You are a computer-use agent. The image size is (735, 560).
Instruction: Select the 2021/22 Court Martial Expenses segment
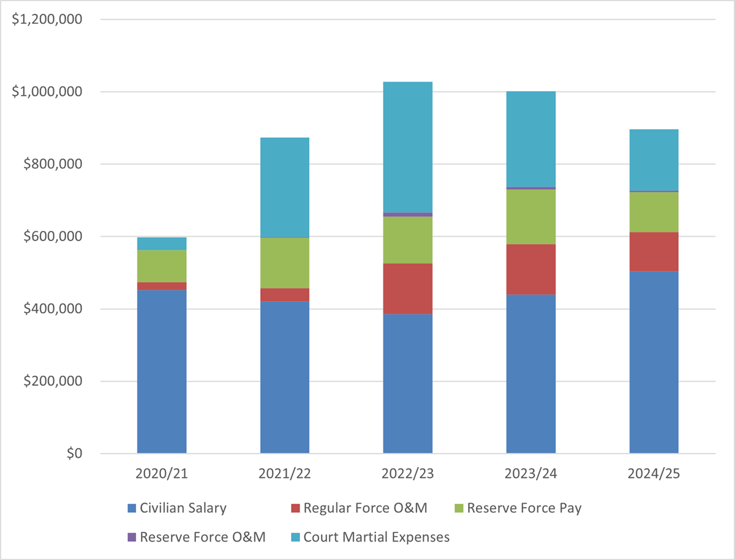click(285, 187)
